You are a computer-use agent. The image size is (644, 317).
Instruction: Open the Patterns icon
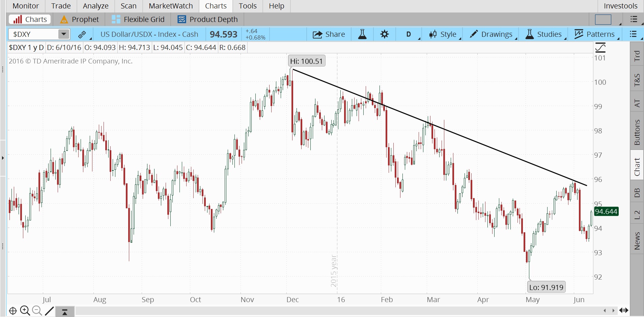(579, 34)
